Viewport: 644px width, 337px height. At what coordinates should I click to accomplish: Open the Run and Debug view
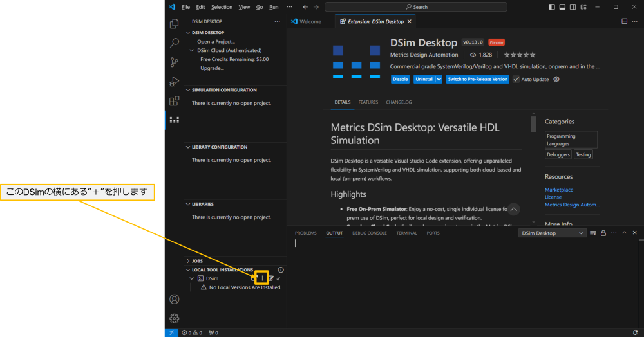[x=174, y=81]
